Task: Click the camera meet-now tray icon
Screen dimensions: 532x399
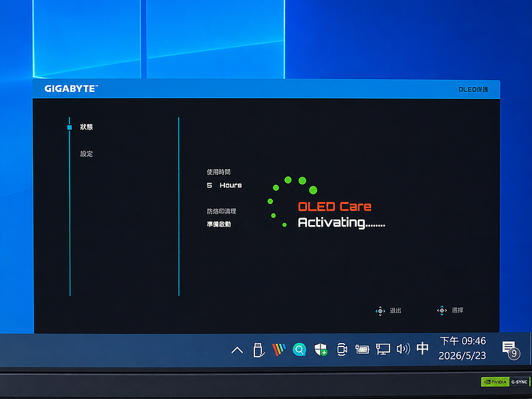Action: [x=342, y=349]
